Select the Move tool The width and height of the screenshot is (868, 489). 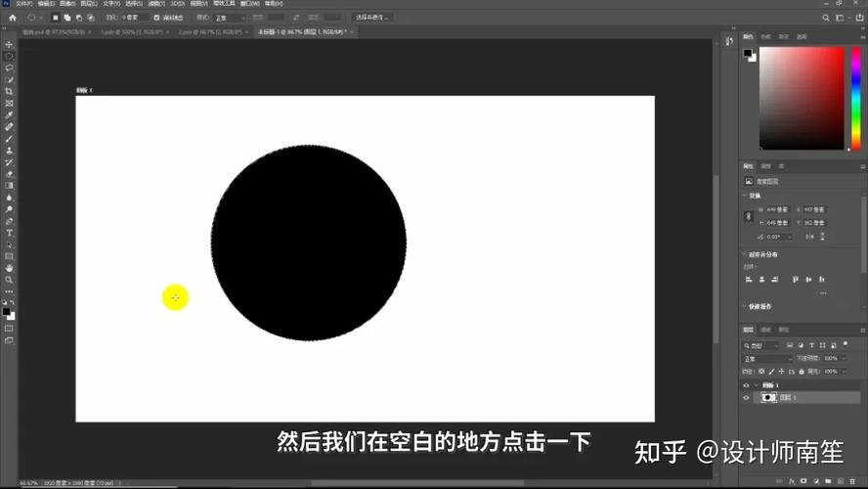pos(9,45)
